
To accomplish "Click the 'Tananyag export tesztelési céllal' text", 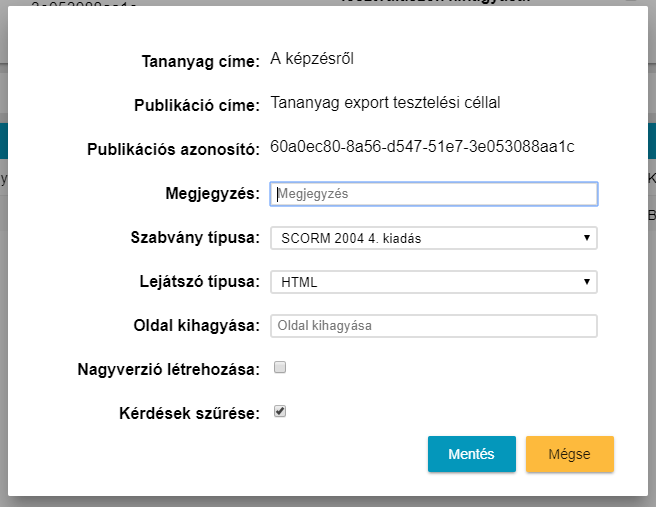I will [385, 103].
